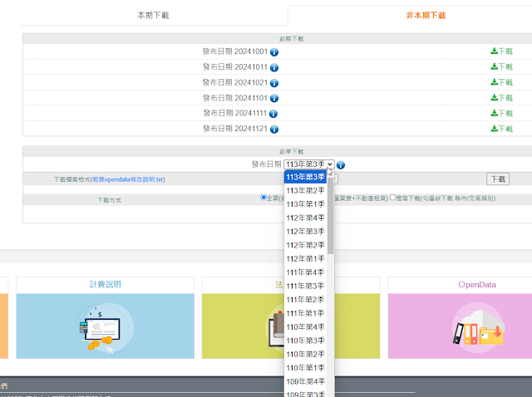Click info icon beside the season dropdown
Screen dimensions: 532x397
click(341, 165)
